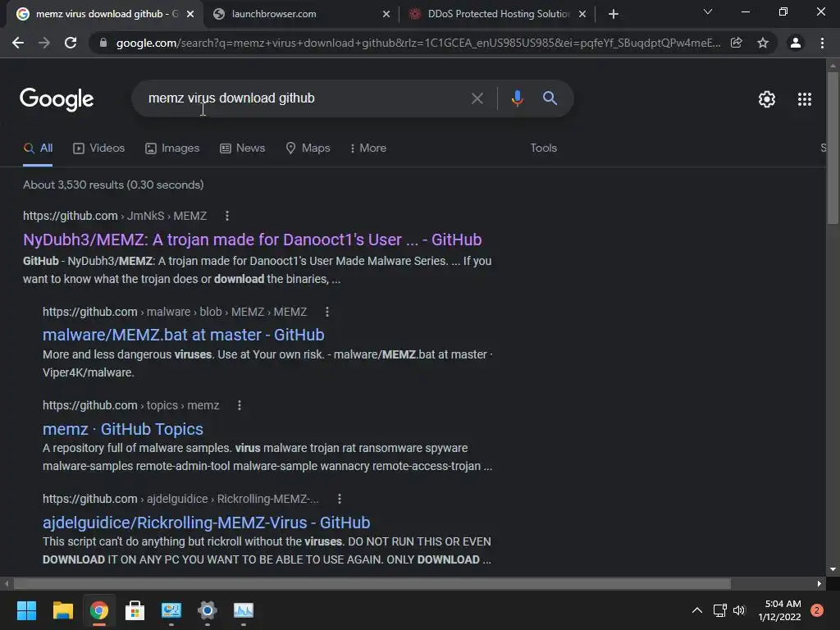Submit search with magnifier icon
The image size is (840, 630).
pos(550,98)
